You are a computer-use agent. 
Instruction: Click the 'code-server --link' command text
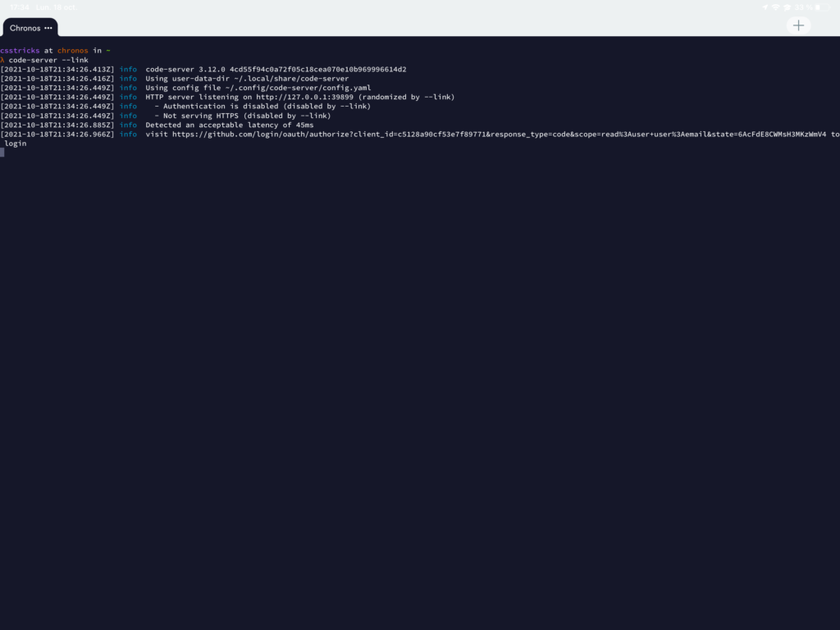pyautogui.click(x=48, y=60)
